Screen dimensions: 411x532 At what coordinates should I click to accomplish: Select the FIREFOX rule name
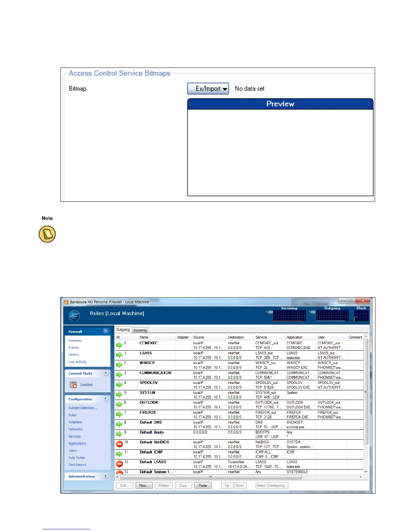coord(148,412)
